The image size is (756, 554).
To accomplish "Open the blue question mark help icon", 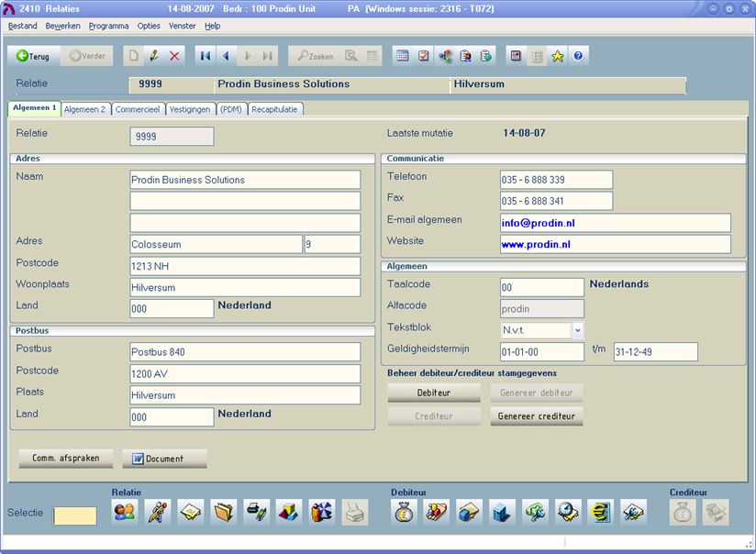I will click(579, 56).
